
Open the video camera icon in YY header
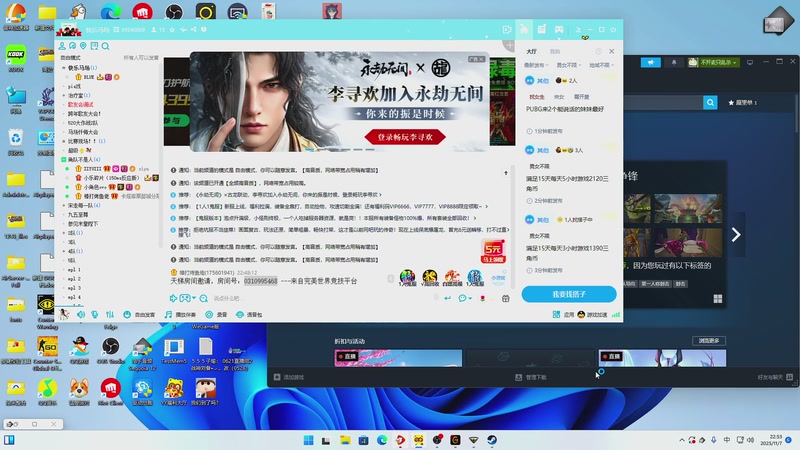[507, 30]
